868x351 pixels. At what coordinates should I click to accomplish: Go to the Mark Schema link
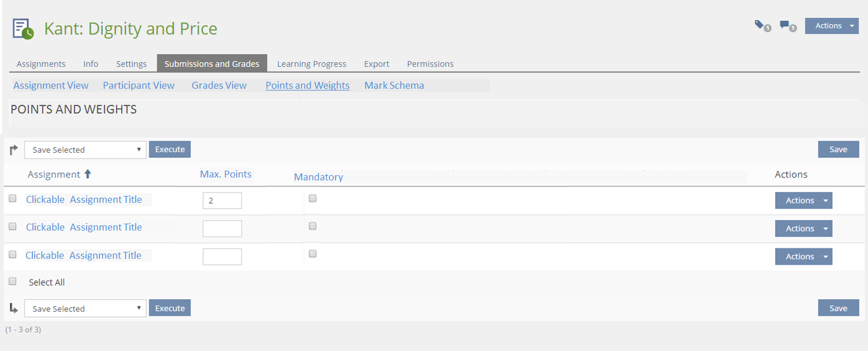394,85
